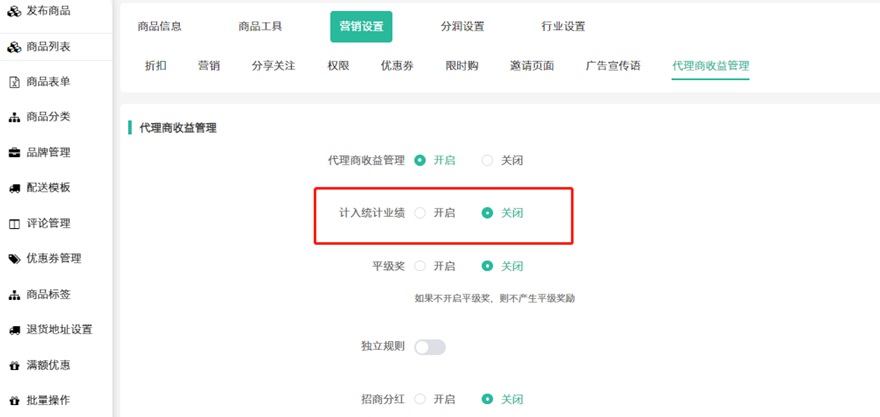880x417 pixels.
Task: Open 商品表单 via its icon
Action: coord(14,82)
